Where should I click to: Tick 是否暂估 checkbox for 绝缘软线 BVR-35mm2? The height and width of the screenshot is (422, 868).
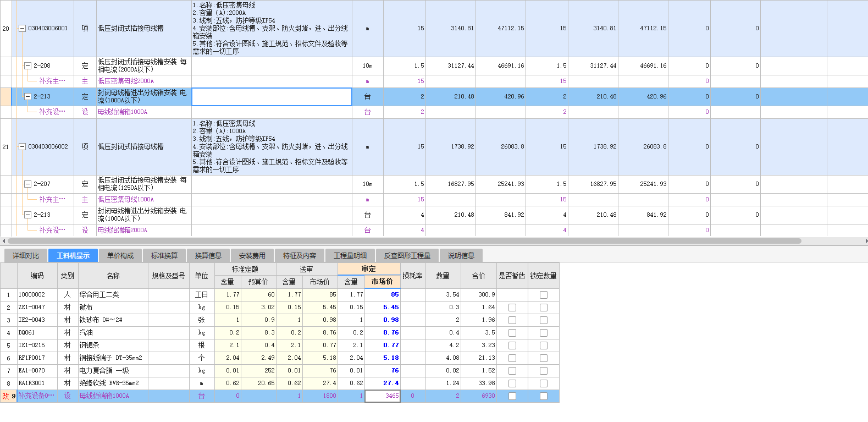[512, 383]
